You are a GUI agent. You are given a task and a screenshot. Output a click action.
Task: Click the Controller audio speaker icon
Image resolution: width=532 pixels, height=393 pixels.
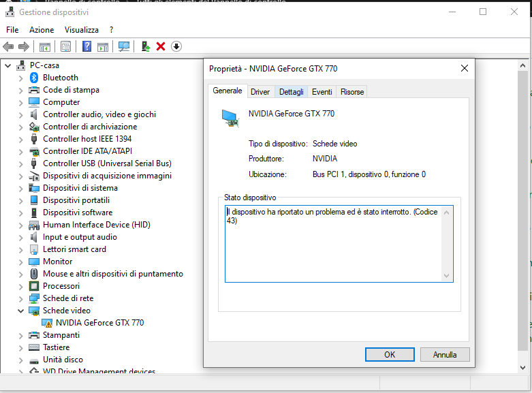click(x=34, y=114)
